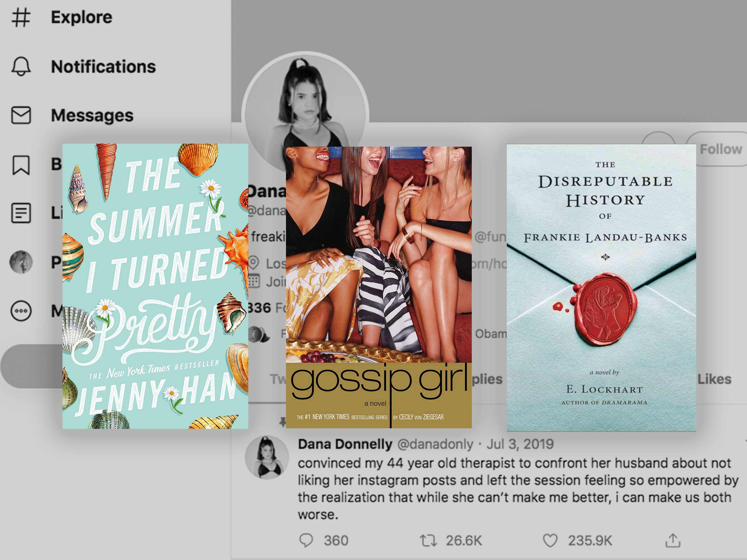Viewport: 747px width, 560px height.
Task: Open the Explore menu label
Action: [81, 17]
